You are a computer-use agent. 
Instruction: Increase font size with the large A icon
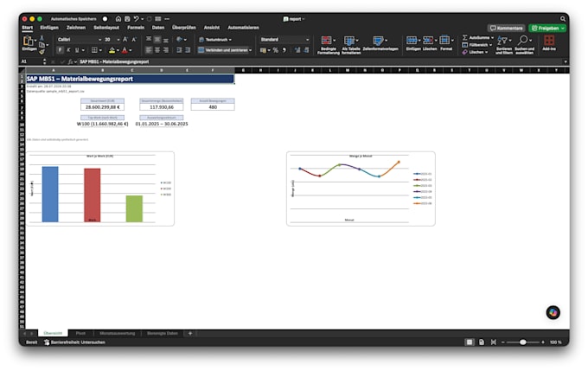click(125, 40)
